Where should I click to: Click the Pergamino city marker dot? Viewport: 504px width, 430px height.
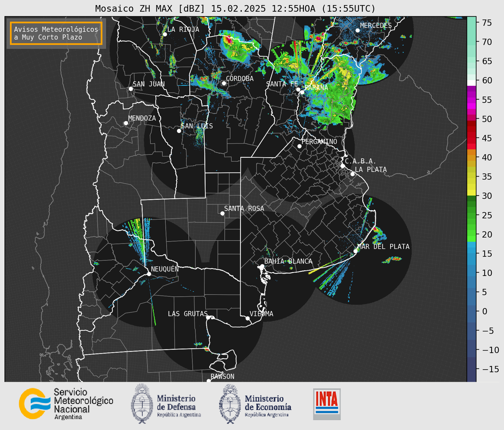pos(299,146)
